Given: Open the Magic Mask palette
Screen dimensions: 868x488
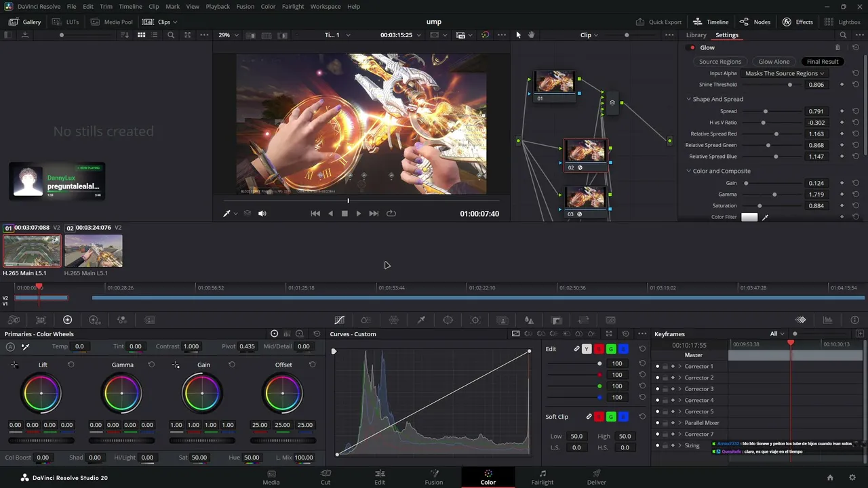Looking at the screenshot, I should point(502,320).
